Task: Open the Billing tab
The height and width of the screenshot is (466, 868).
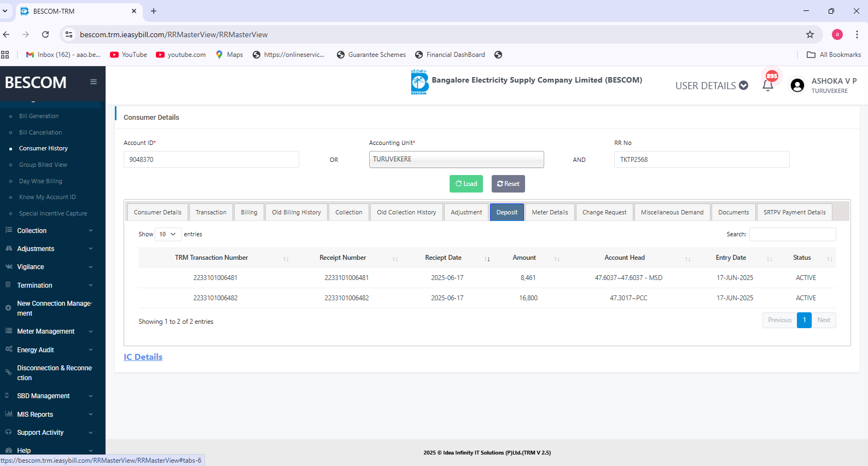Action: pyautogui.click(x=249, y=212)
